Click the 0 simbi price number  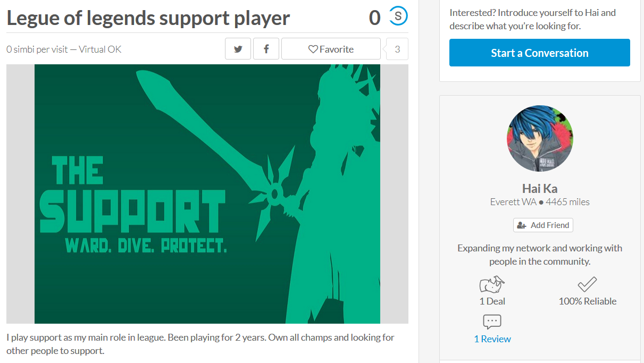click(x=375, y=18)
